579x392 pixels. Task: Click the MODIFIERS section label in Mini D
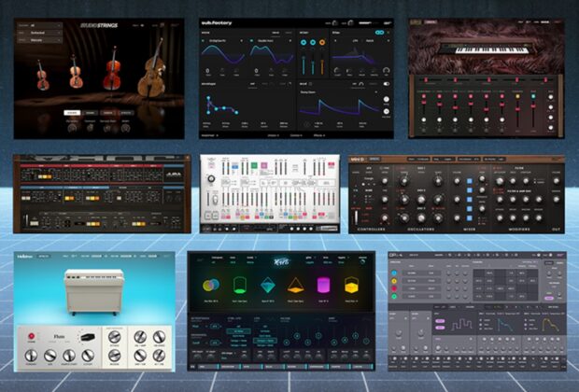[x=519, y=230]
